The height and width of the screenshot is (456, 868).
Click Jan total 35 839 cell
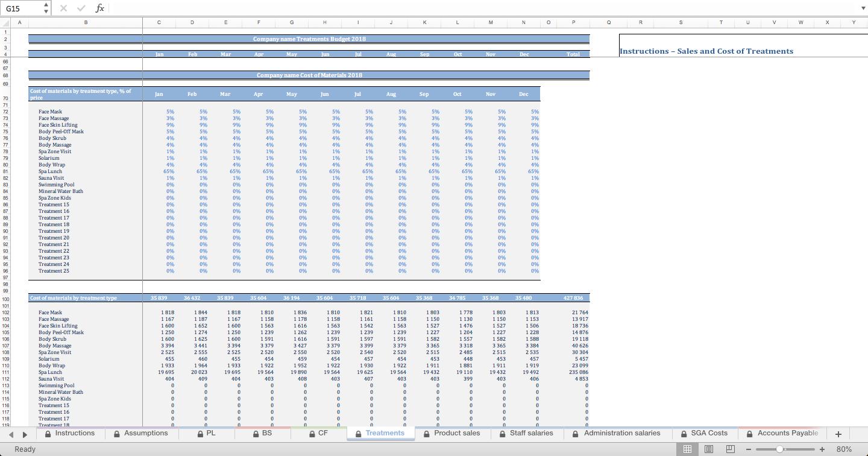coord(159,298)
